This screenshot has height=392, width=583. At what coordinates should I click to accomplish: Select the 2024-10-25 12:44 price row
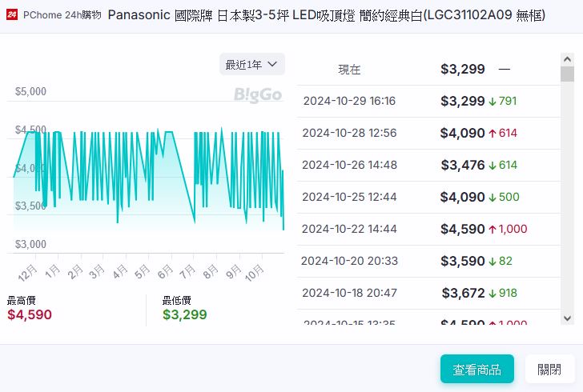click(x=428, y=197)
